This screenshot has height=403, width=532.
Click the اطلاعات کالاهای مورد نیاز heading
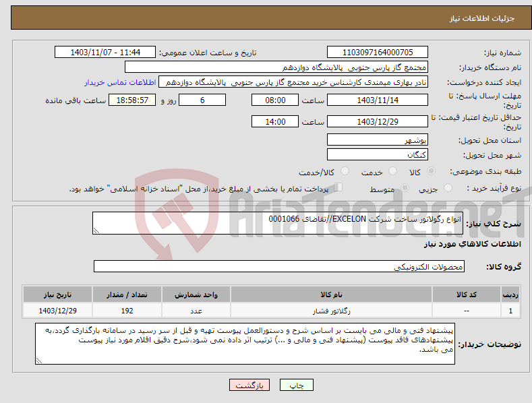[472, 244]
